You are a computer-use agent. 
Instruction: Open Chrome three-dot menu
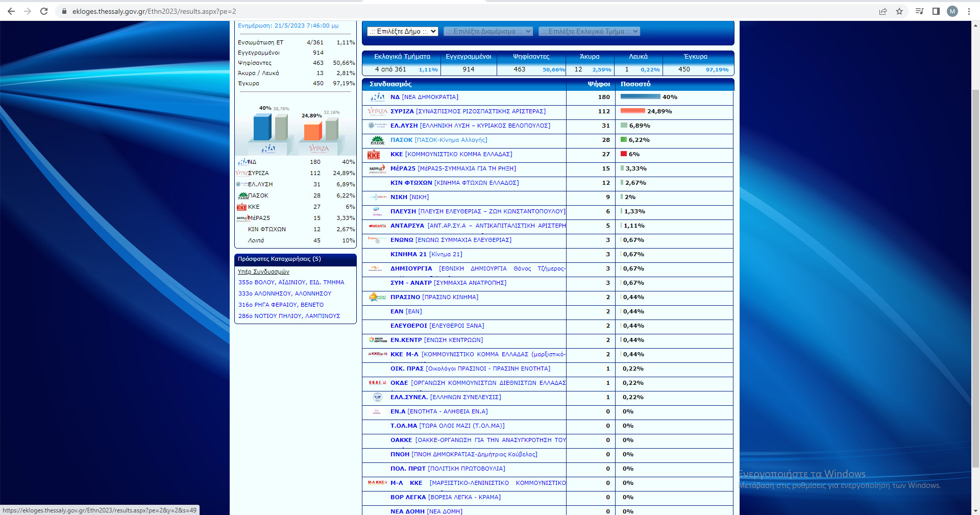pos(969,11)
